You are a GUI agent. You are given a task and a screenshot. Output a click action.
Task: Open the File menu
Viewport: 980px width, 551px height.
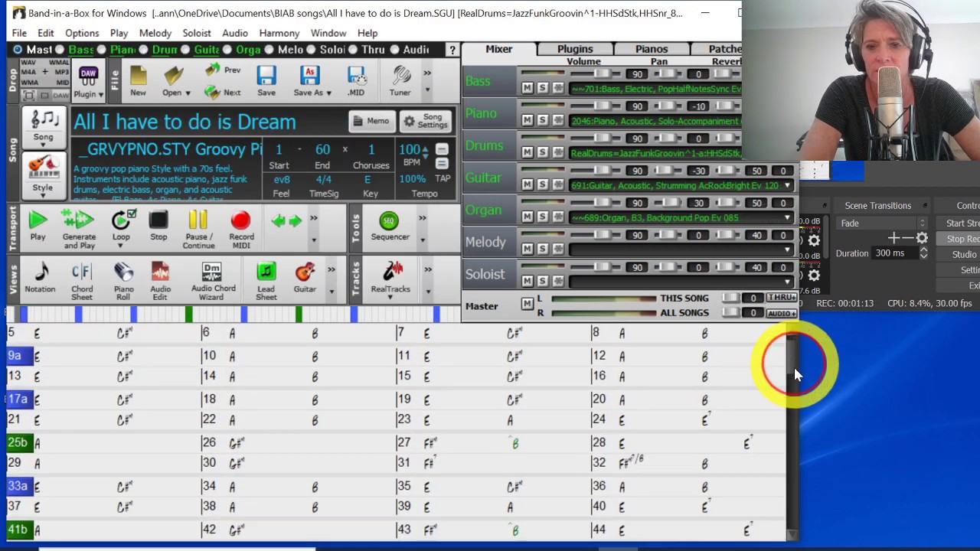click(19, 33)
